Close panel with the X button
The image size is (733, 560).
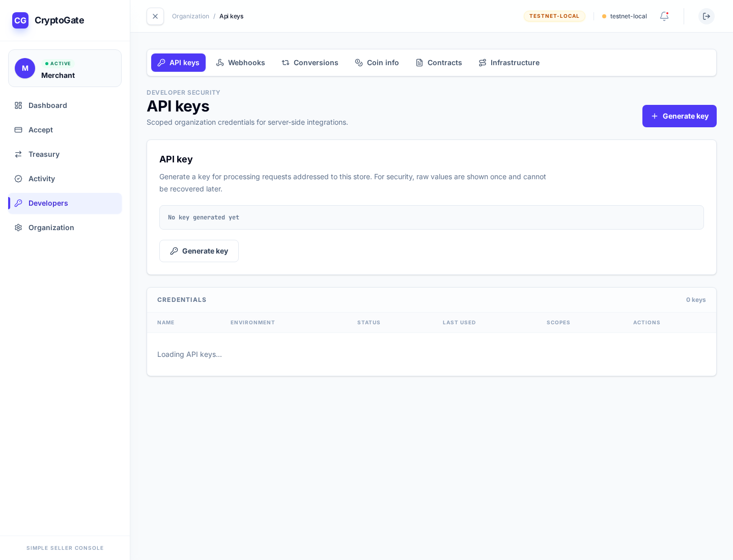(x=155, y=16)
